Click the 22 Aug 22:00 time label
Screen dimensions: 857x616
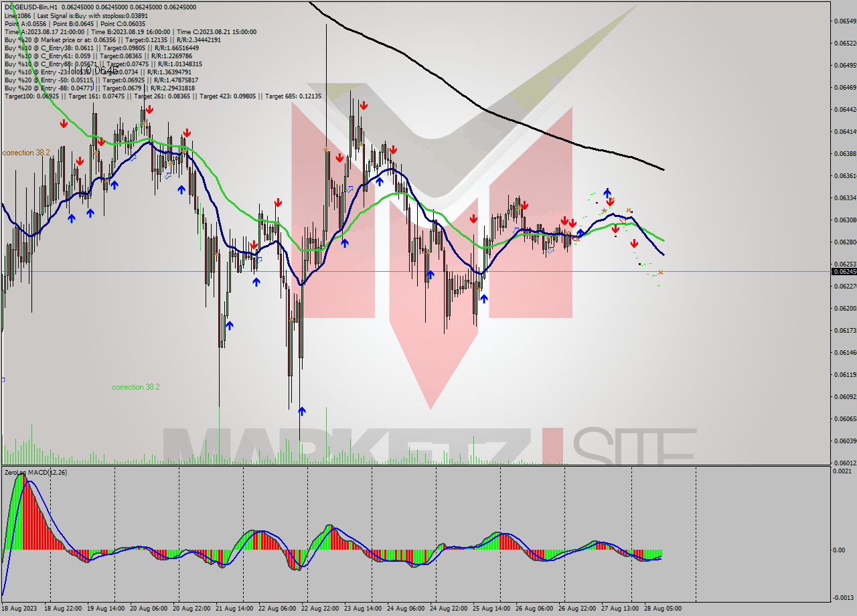[x=320, y=609]
